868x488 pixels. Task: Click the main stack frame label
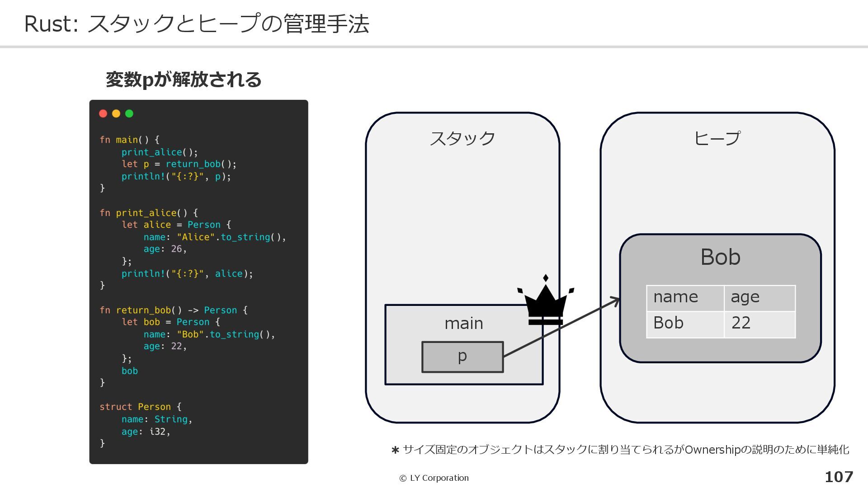click(463, 324)
